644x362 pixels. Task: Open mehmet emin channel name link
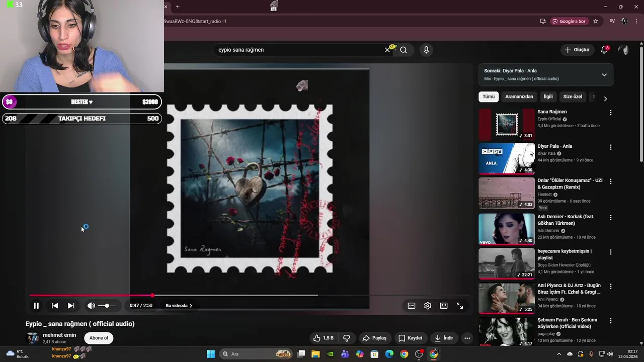[59, 335]
